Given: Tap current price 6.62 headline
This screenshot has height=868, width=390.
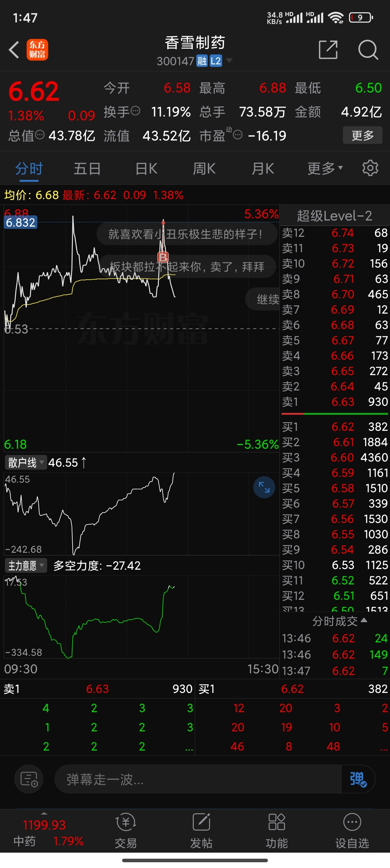Looking at the screenshot, I should pos(34,91).
